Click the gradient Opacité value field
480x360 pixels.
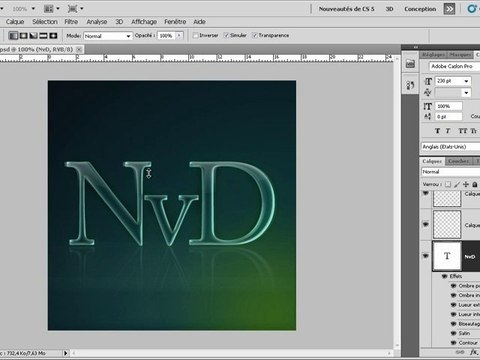point(166,35)
